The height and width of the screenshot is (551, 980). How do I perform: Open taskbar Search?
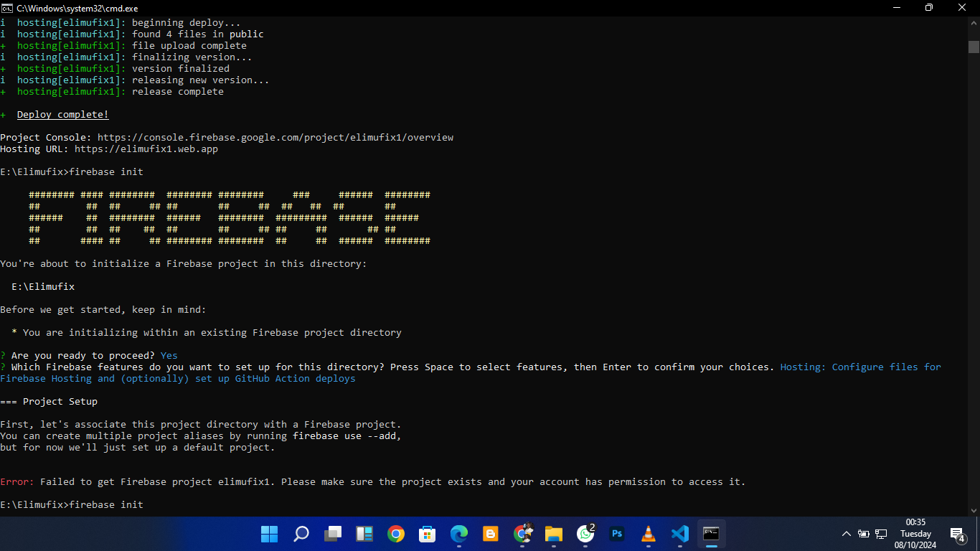[x=301, y=534]
